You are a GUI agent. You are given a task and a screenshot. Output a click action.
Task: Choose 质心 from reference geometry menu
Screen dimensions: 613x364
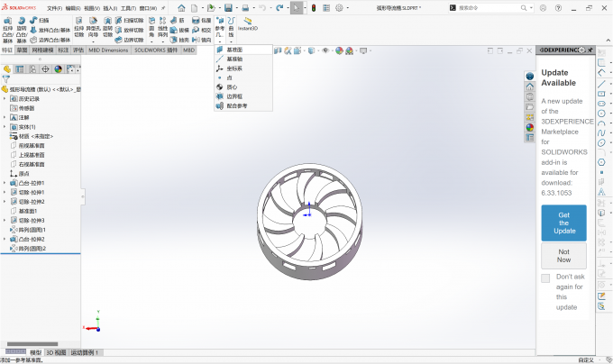(243, 87)
